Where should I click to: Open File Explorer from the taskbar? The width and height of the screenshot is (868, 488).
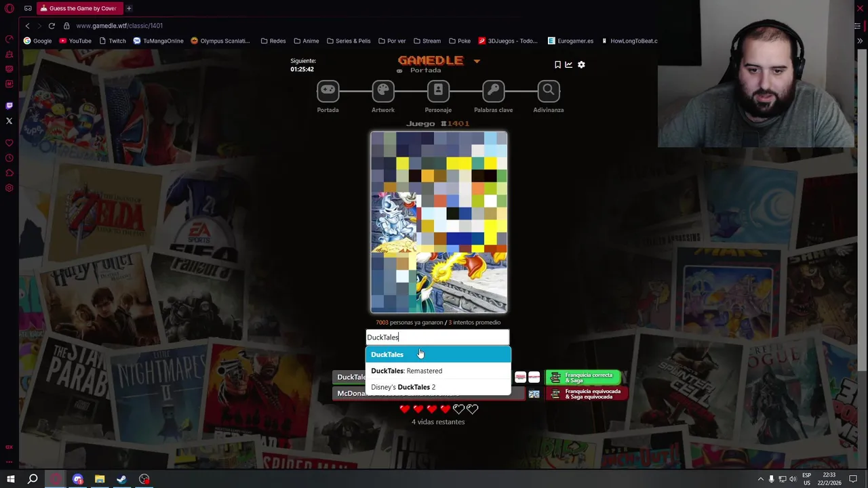coord(100,479)
